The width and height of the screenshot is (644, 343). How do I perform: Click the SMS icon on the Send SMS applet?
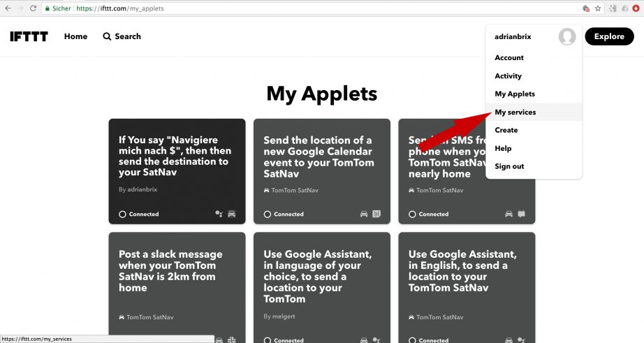pos(521,214)
